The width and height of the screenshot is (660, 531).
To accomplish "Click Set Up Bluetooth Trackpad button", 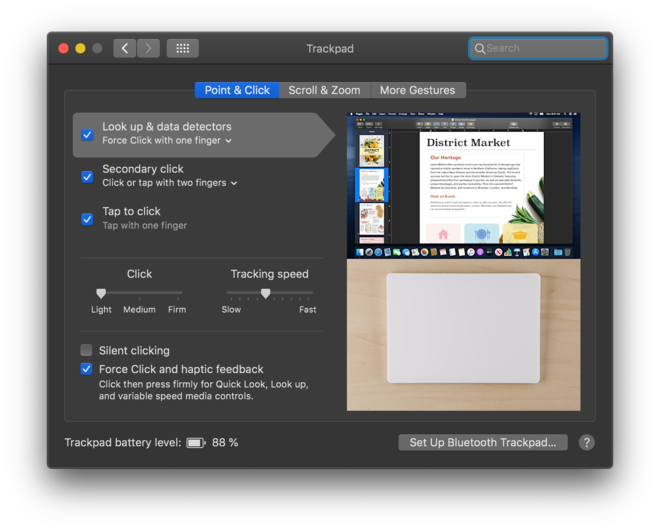I will point(482,442).
